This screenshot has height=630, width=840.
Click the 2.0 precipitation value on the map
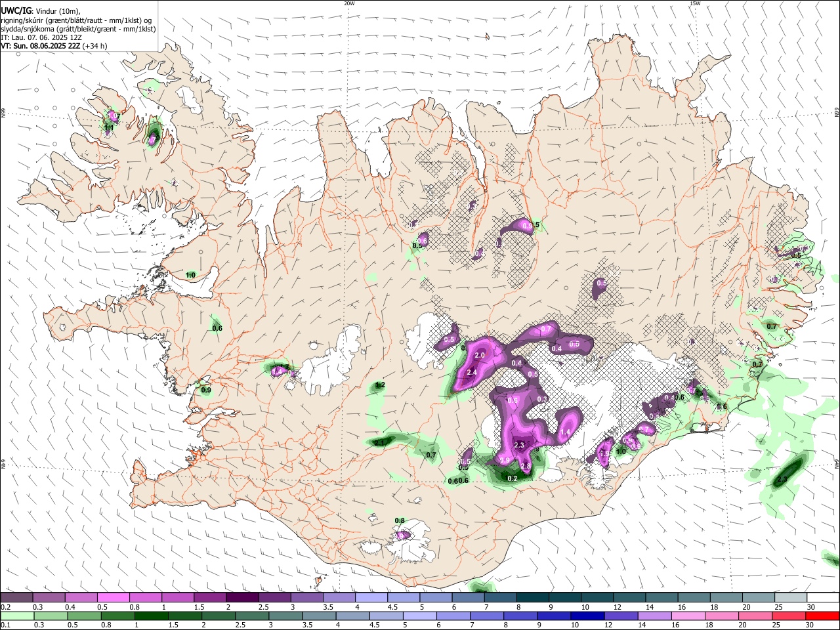click(x=479, y=355)
